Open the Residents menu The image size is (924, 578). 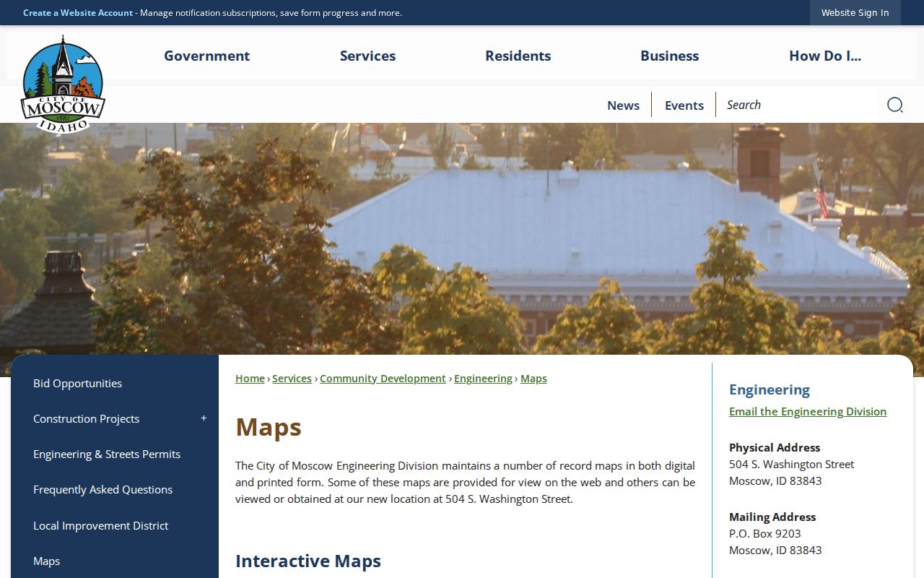point(518,56)
